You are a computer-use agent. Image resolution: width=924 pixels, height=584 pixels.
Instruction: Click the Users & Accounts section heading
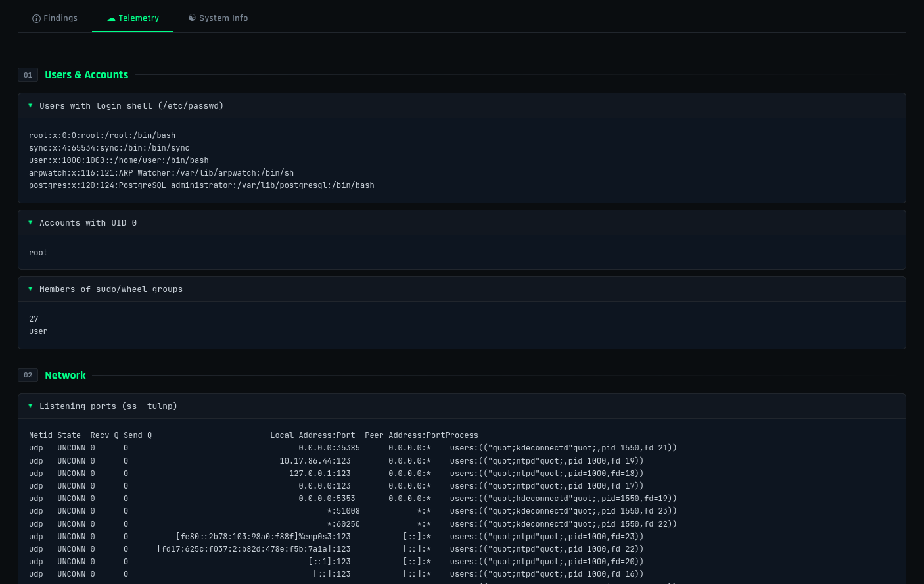(x=86, y=75)
